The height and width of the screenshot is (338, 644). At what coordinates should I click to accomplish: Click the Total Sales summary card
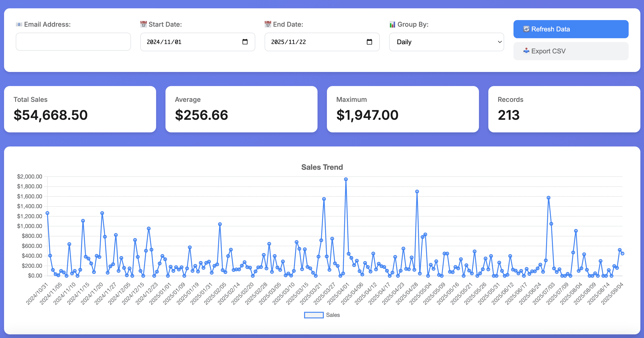tap(80, 109)
